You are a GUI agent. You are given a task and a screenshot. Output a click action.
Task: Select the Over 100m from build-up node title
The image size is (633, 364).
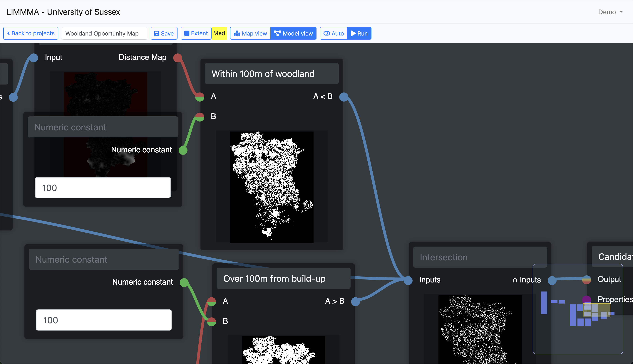coord(283,279)
